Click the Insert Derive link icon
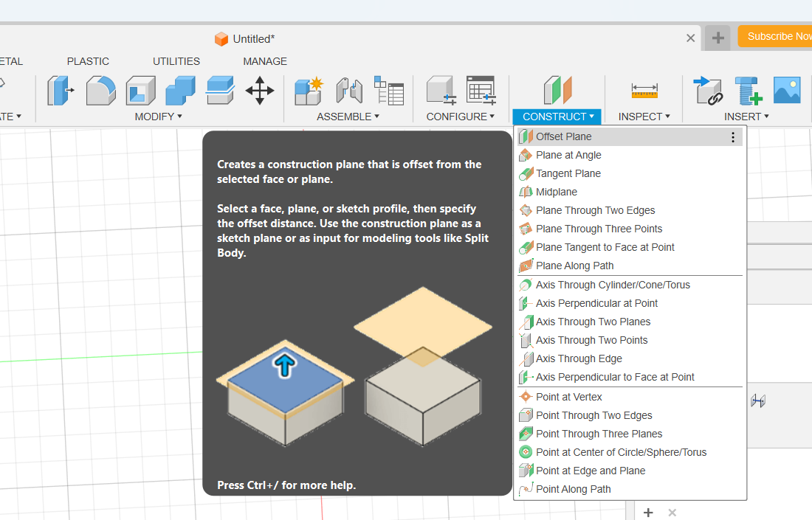Image resolution: width=812 pixels, height=520 pixels. tap(708, 91)
